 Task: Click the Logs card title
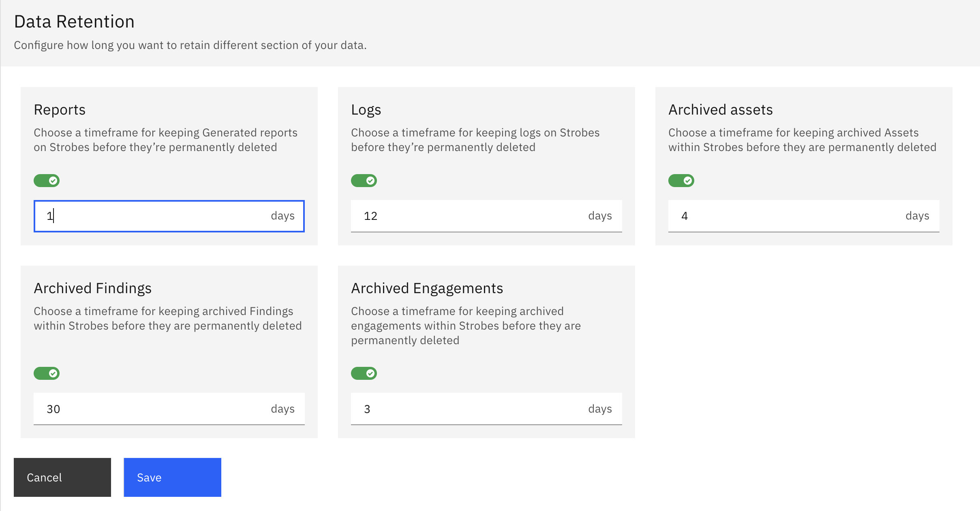[366, 110]
